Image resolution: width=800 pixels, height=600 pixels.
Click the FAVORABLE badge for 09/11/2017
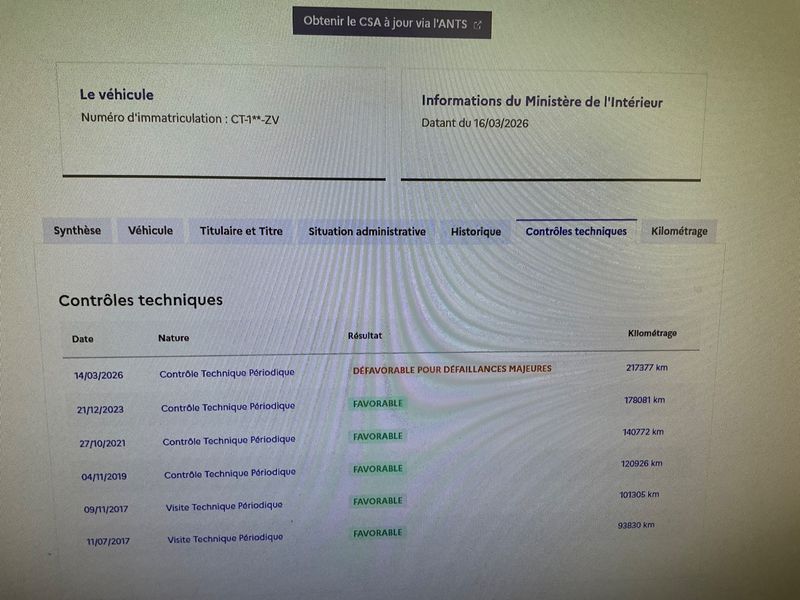pos(378,501)
